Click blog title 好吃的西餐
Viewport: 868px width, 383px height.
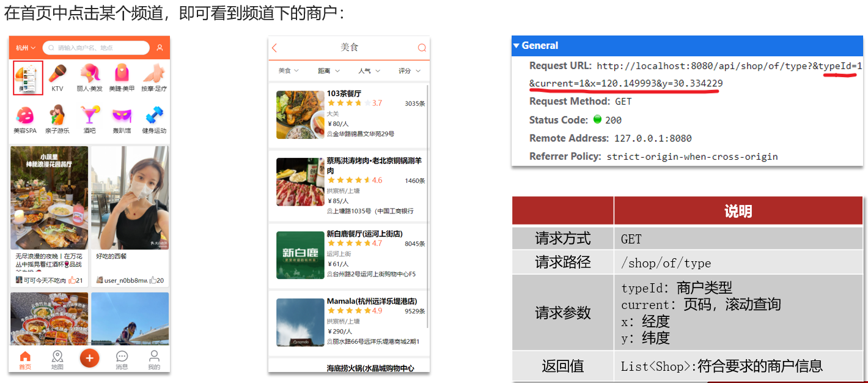pyautogui.click(x=111, y=256)
